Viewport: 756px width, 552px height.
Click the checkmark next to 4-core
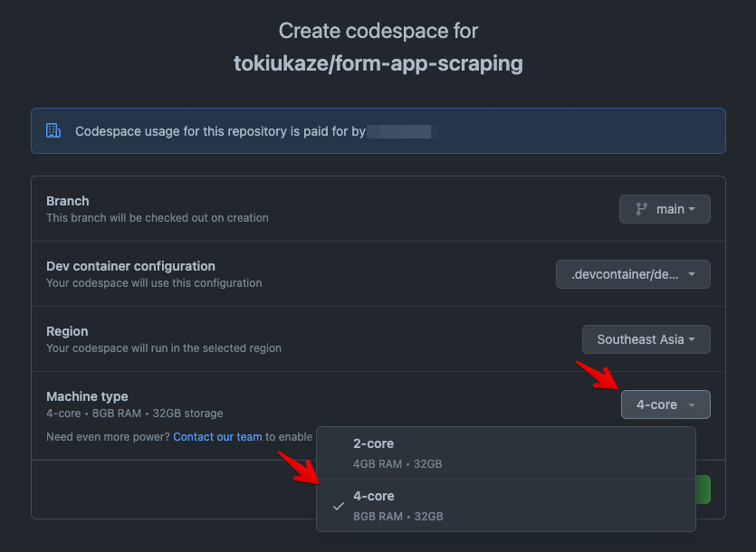click(338, 507)
